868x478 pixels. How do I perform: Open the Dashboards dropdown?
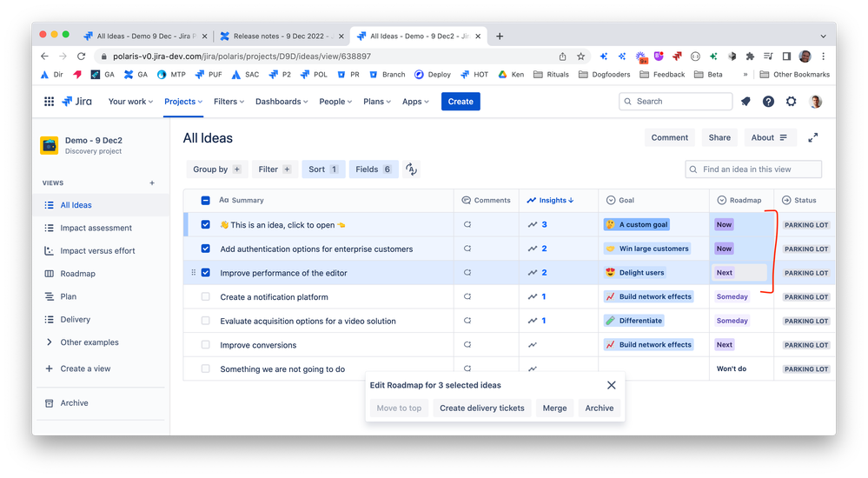pyautogui.click(x=282, y=102)
